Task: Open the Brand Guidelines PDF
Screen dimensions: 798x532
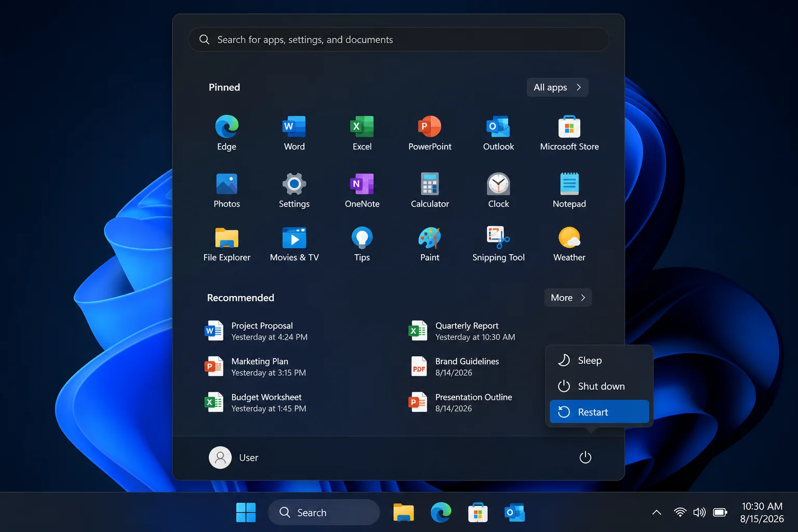Action: click(x=454, y=367)
